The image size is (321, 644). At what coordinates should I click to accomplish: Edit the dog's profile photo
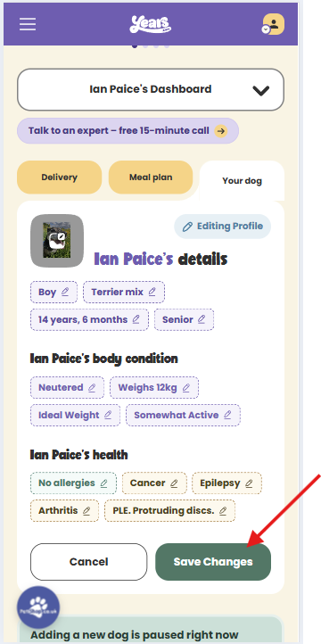click(57, 241)
